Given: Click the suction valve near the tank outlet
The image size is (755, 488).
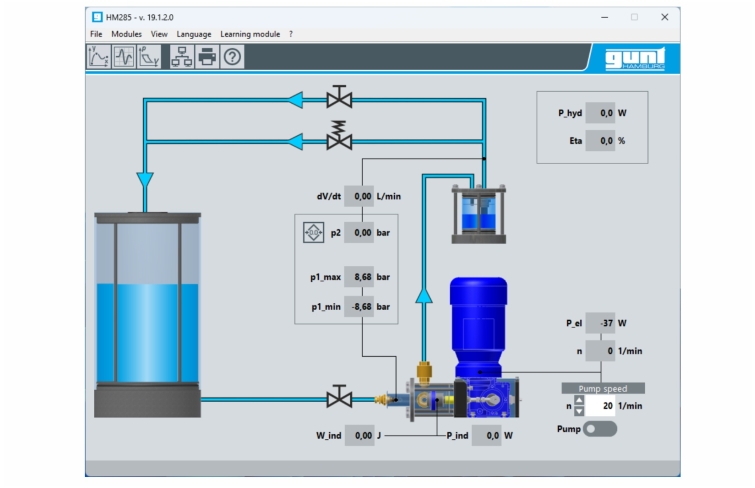Looking at the screenshot, I should (x=340, y=399).
